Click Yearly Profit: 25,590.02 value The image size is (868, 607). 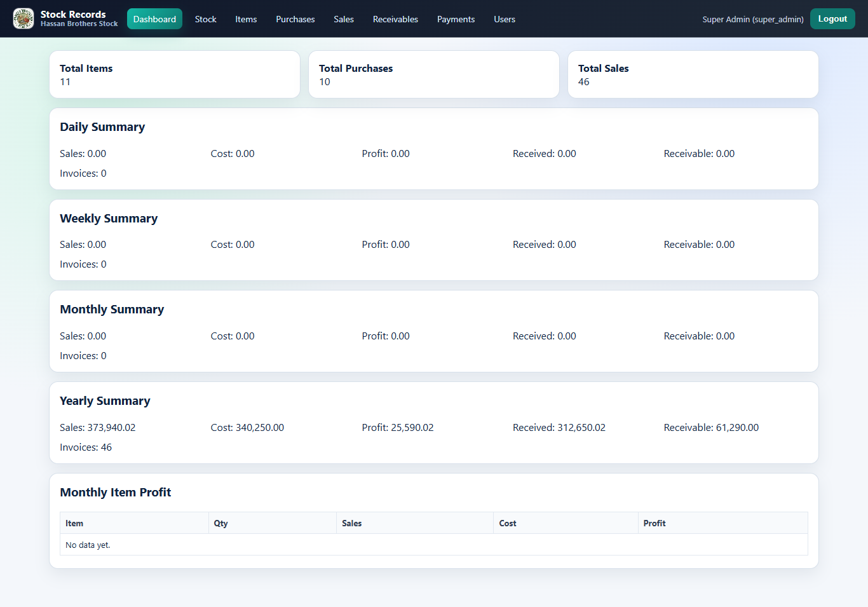click(398, 427)
